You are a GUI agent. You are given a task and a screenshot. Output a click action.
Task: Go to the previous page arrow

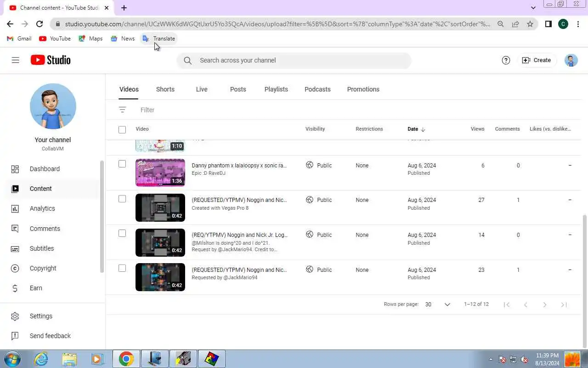point(526,305)
